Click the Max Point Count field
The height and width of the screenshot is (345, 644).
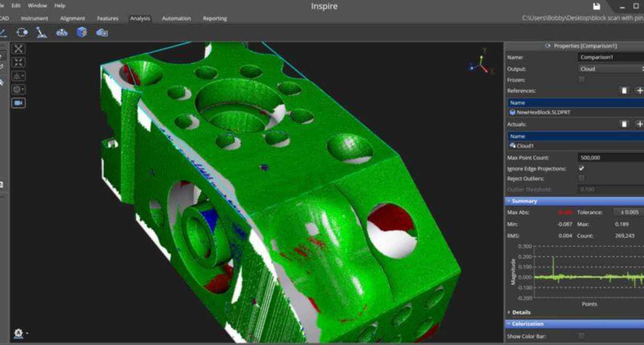coord(610,158)
